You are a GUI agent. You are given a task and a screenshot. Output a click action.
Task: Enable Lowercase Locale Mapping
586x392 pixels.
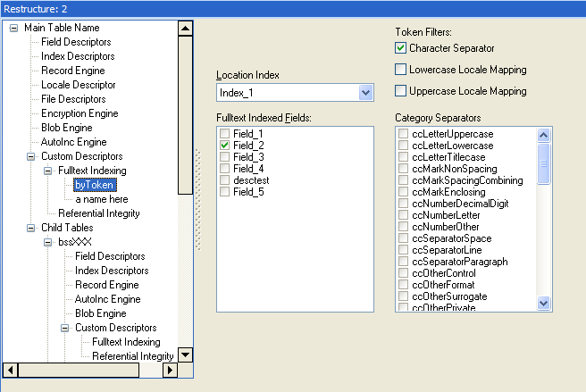(401, 69)
